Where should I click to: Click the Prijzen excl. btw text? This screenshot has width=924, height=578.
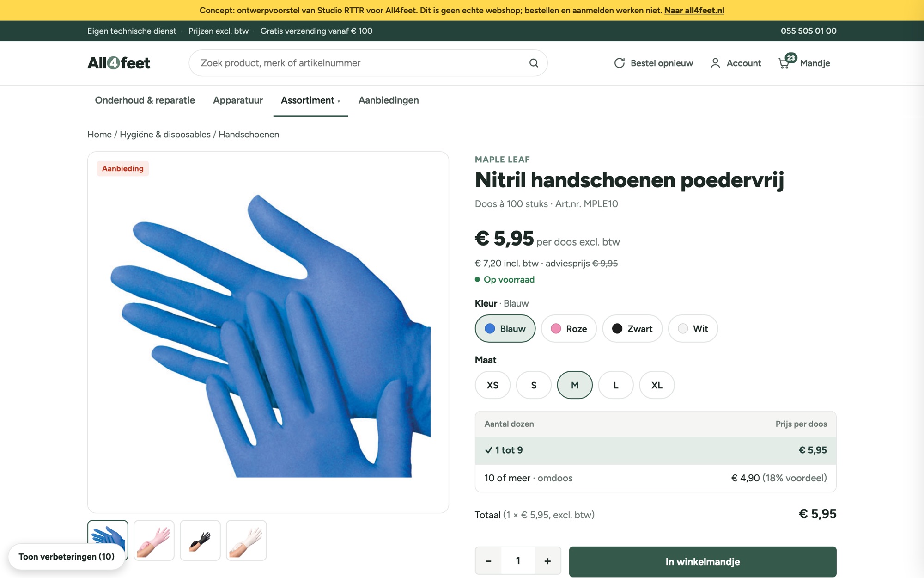pos(218,31)
